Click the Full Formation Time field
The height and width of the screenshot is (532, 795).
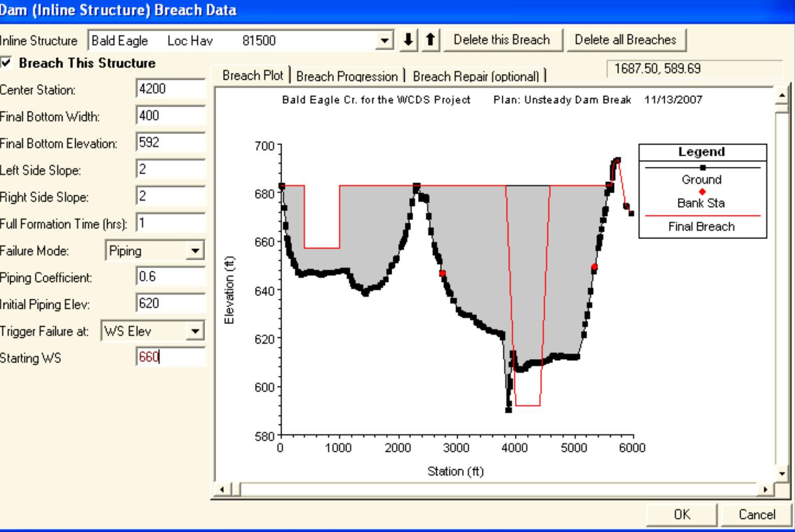(x=170, y=224)
